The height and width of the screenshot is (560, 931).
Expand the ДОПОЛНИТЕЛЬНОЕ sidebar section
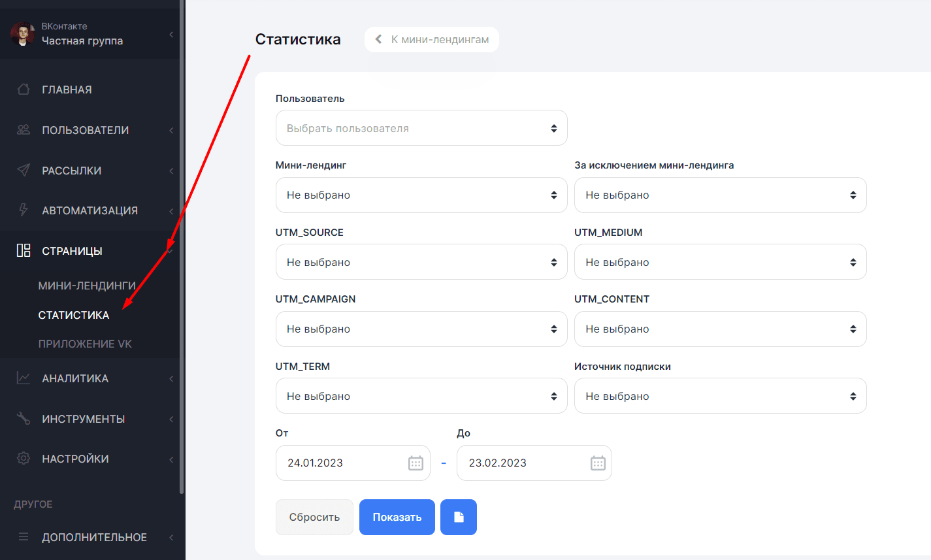click(94, 537)
